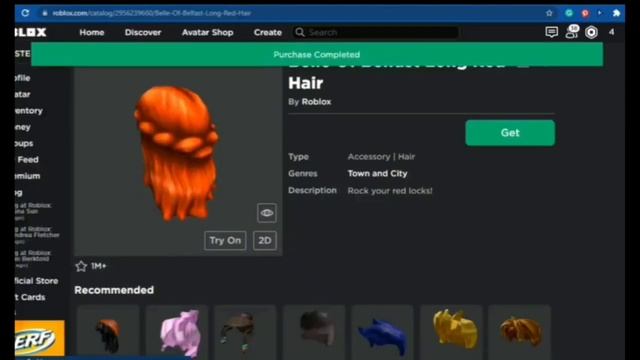Image resolution: width=640 pixels, height=360 pixels.
Task: Click the green circular extension icon
Action: click(x=569, y=13)
